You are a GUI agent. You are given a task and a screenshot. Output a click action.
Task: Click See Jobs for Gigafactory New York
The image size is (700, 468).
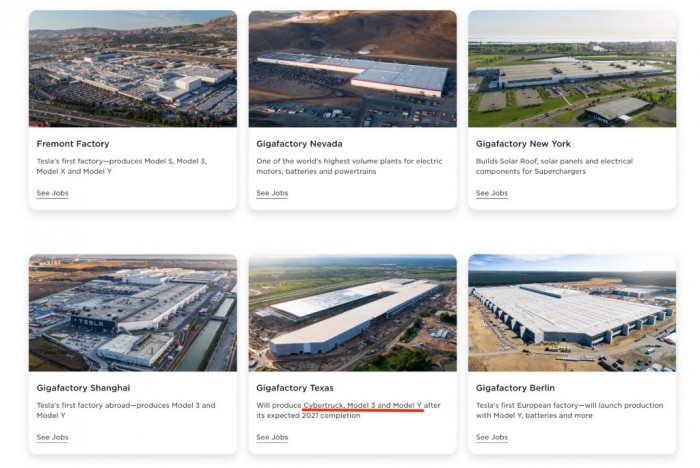492,193
